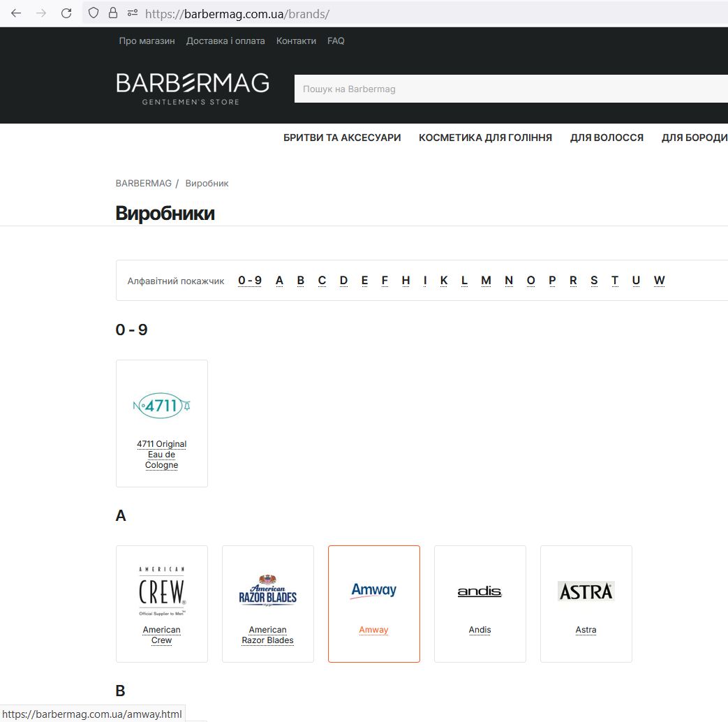Click the Astra logo image
Screen dimensions: 728x722
point(586,591)
